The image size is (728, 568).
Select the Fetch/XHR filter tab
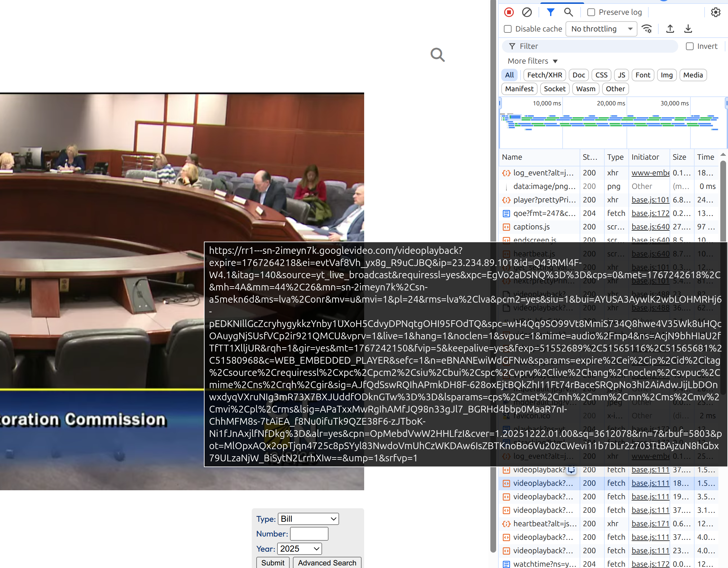point(544,75)
